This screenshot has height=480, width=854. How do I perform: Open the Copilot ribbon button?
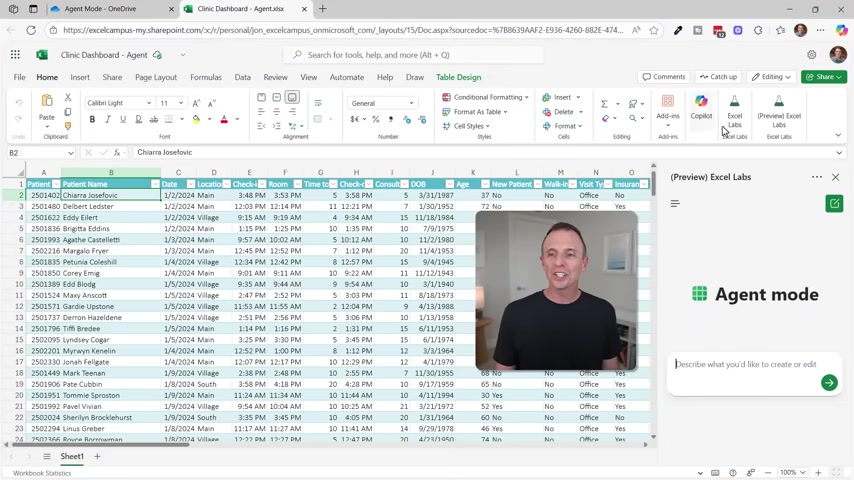pos(701,107)
